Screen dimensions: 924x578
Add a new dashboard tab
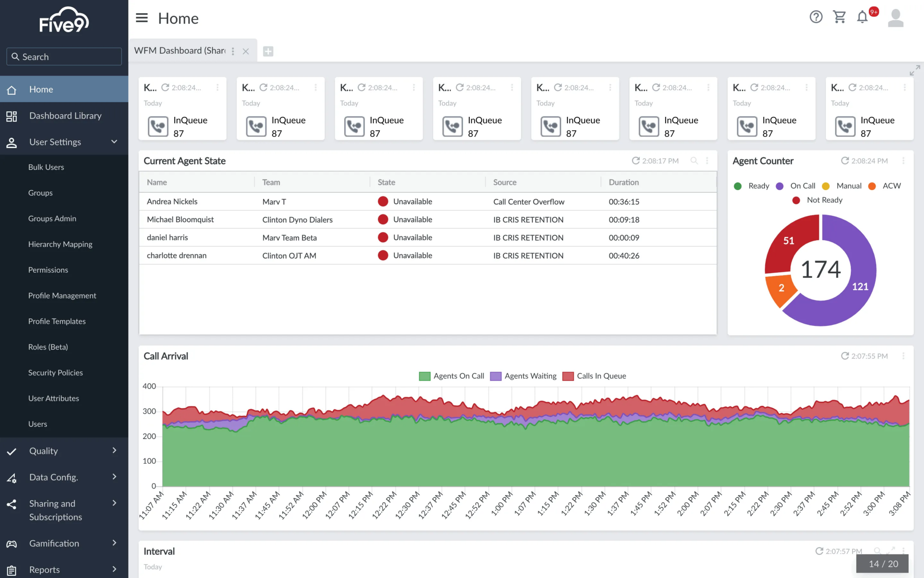point(268,51)
